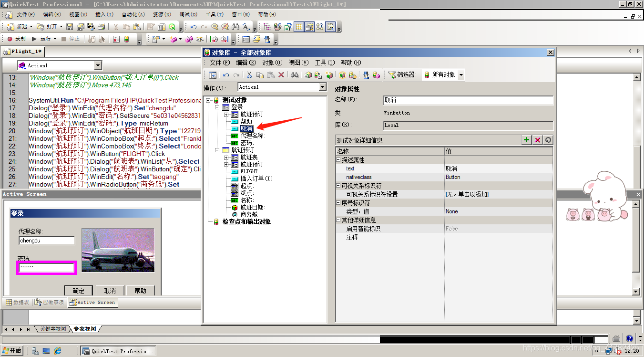Click the Internet Explorer quick launch icon
This screenshot has width=644, height=357.
(x=58, y=351)
